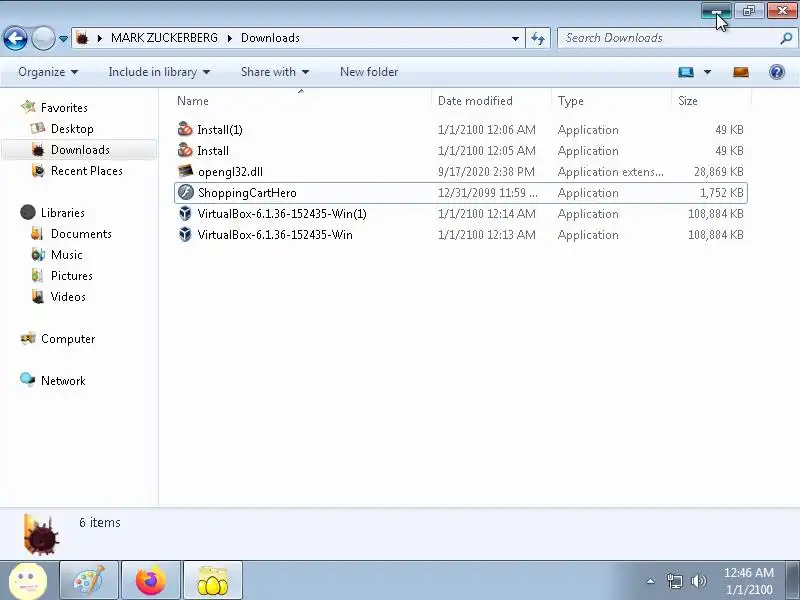Open the Music library
Image resolution: width=800 pixels, height=600 pixels.
click(66, 255)
